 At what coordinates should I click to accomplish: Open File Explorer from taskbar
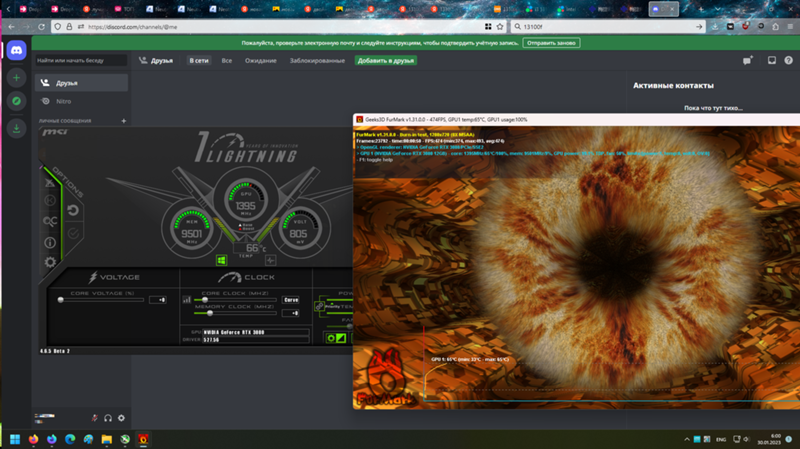(x=107, y=439)
